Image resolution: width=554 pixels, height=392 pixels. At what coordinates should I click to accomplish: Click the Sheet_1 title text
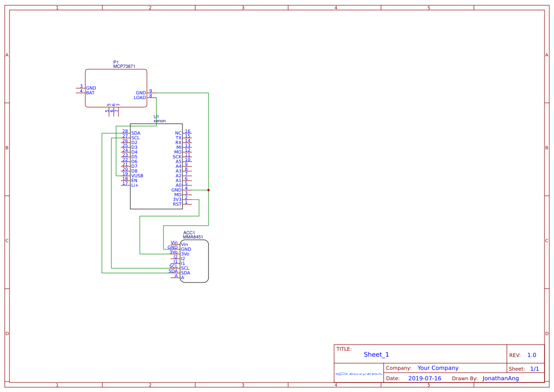(x=376, y=355)
